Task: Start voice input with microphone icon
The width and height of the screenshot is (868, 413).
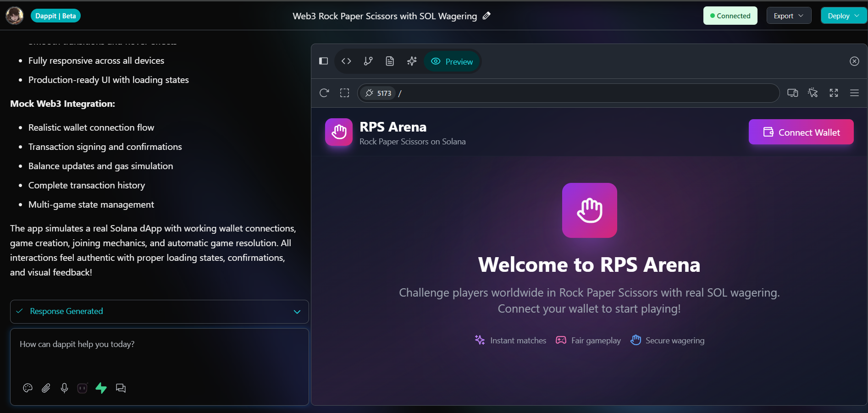Action: pos(64,388)
